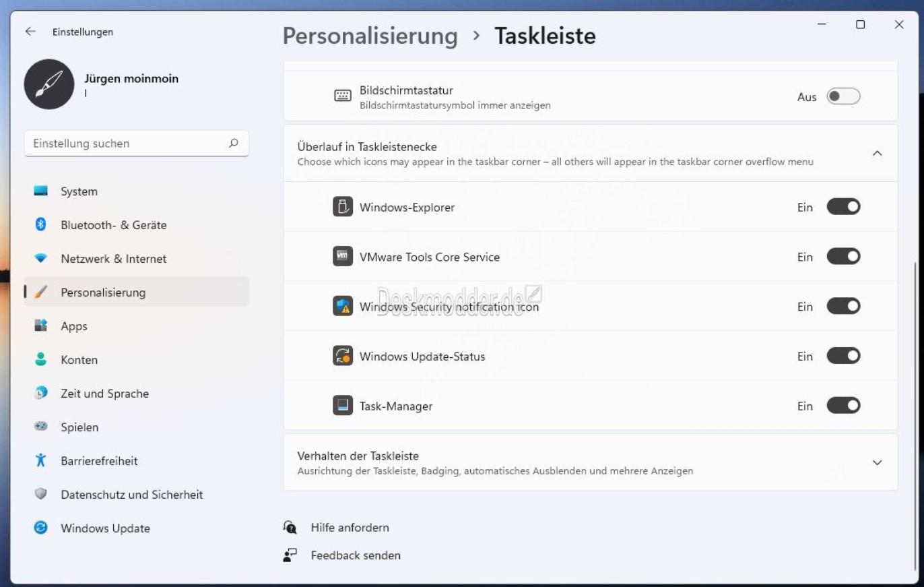Click the Apps icon in sidebar

point(41,326)
